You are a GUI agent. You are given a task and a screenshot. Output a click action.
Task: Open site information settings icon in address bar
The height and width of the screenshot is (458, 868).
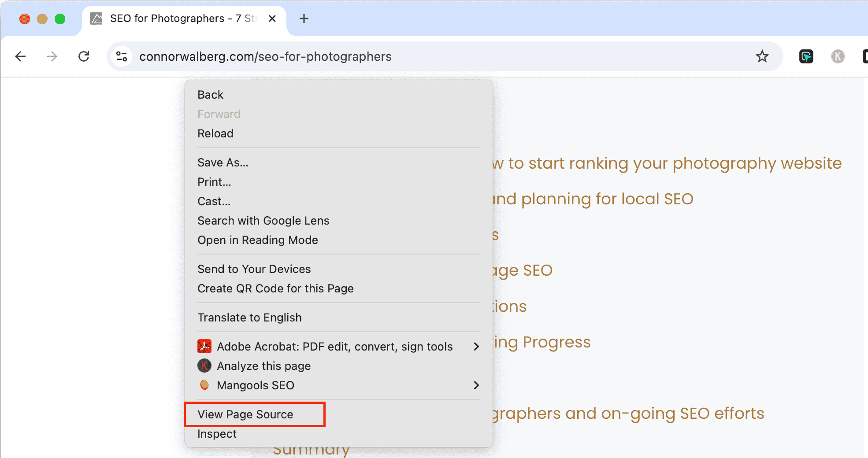(122, 56)
